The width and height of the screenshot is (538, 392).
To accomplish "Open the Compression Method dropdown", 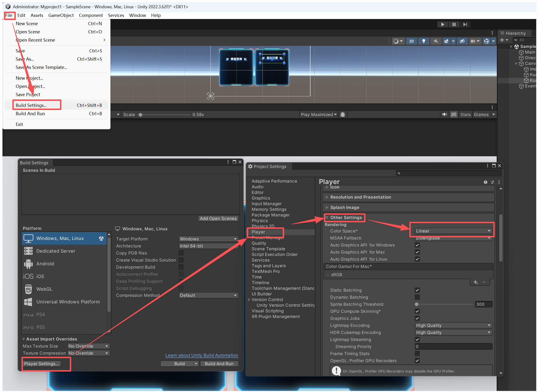I will coord(208,295).
